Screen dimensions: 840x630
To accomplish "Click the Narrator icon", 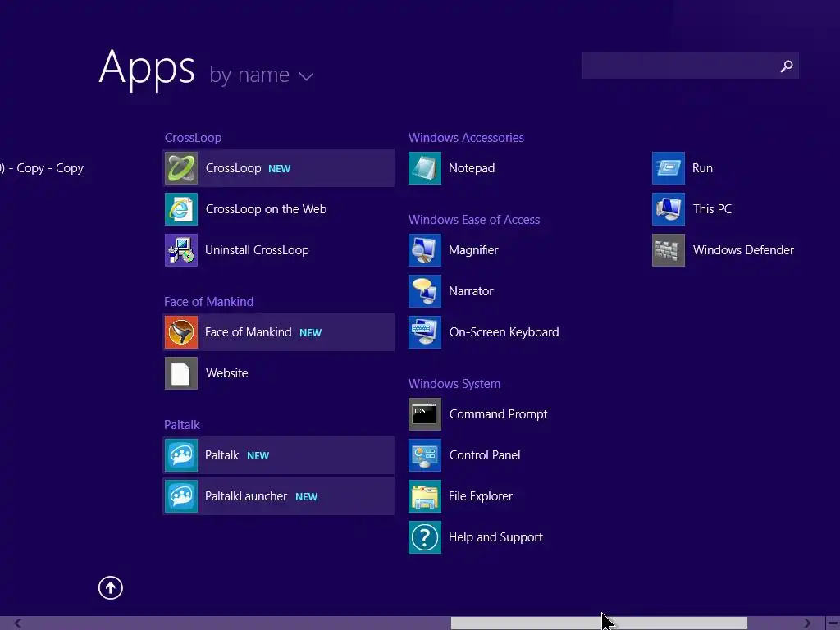I will pyautogui.click(x=425, y=291).
